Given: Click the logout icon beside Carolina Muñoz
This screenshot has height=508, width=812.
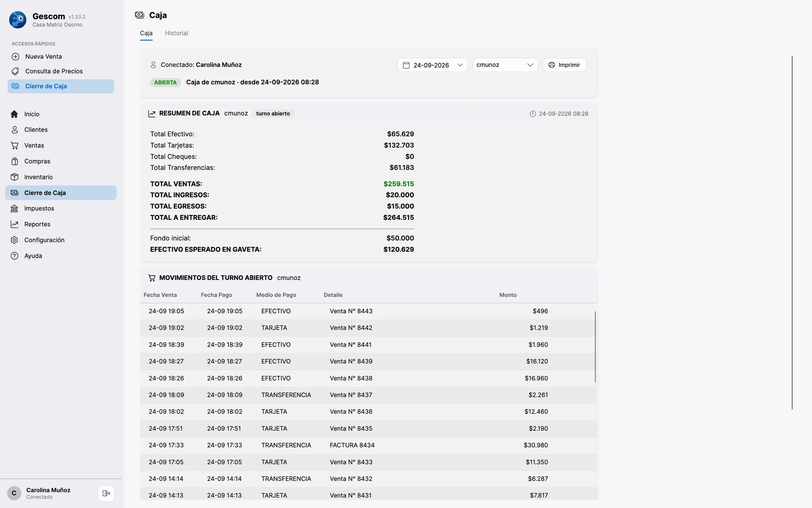Looking at the screenshot, I should pos(106,493).
